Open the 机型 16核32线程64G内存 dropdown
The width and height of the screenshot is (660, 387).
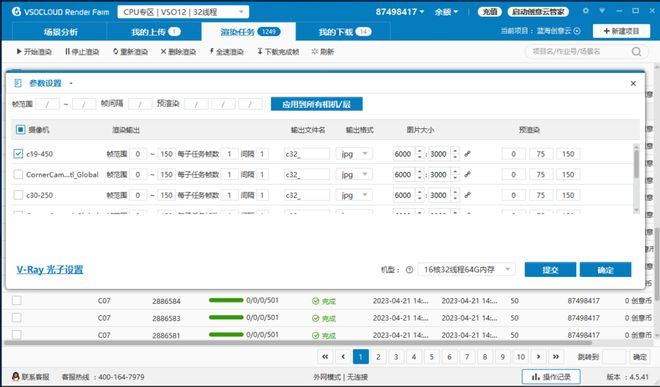tap(466, 270)
